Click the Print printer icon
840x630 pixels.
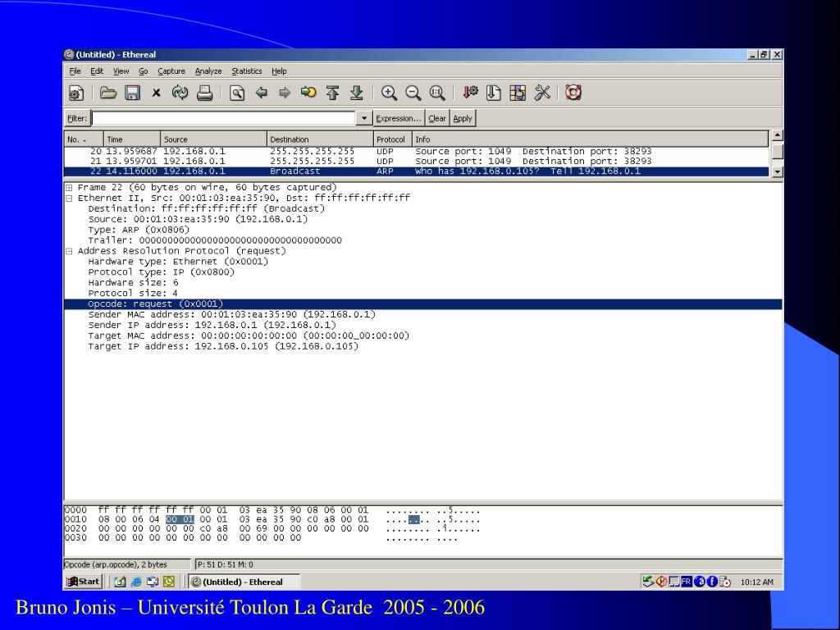[204, 94]
